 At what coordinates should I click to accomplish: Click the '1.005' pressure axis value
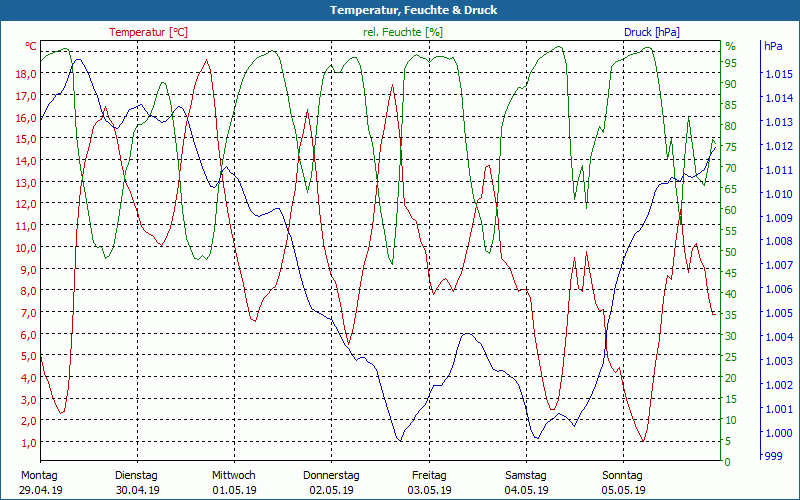779,313
